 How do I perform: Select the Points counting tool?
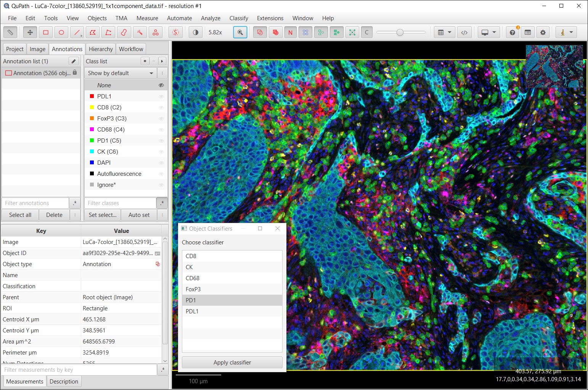[155, 32]
